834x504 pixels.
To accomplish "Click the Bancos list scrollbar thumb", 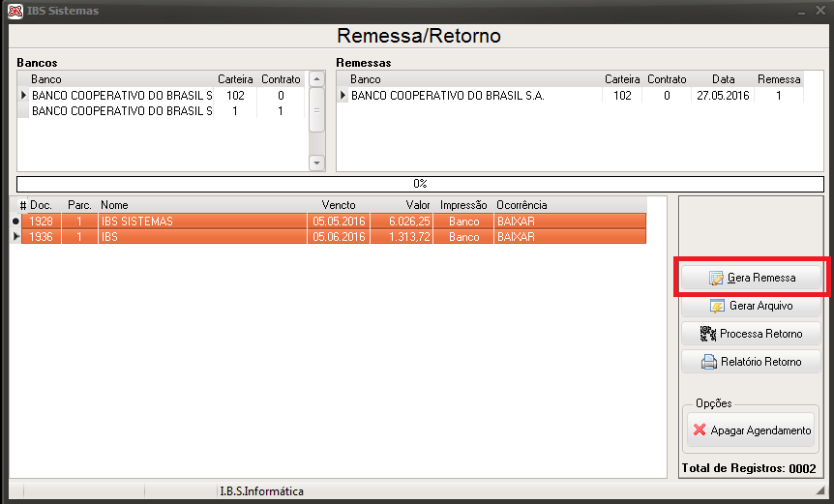I will click(x=316, y=110).
